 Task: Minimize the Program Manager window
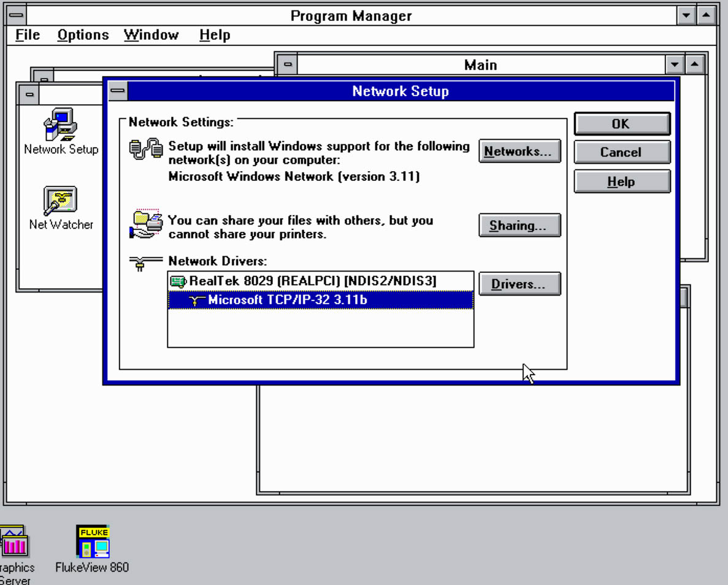(686, 15)
